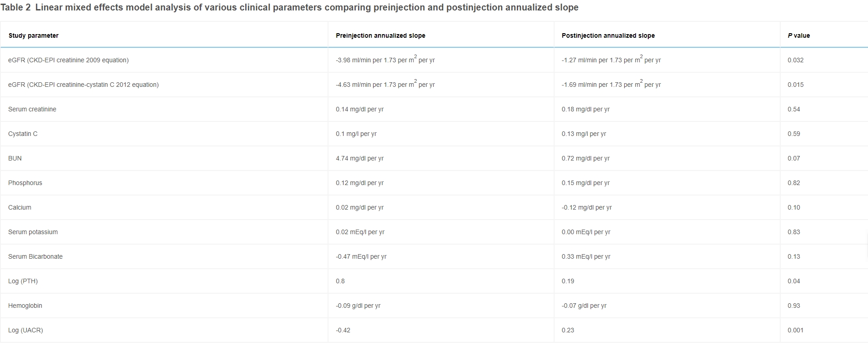Click the Cystatin C row label
868x346 pixels.
click(23, 134)
